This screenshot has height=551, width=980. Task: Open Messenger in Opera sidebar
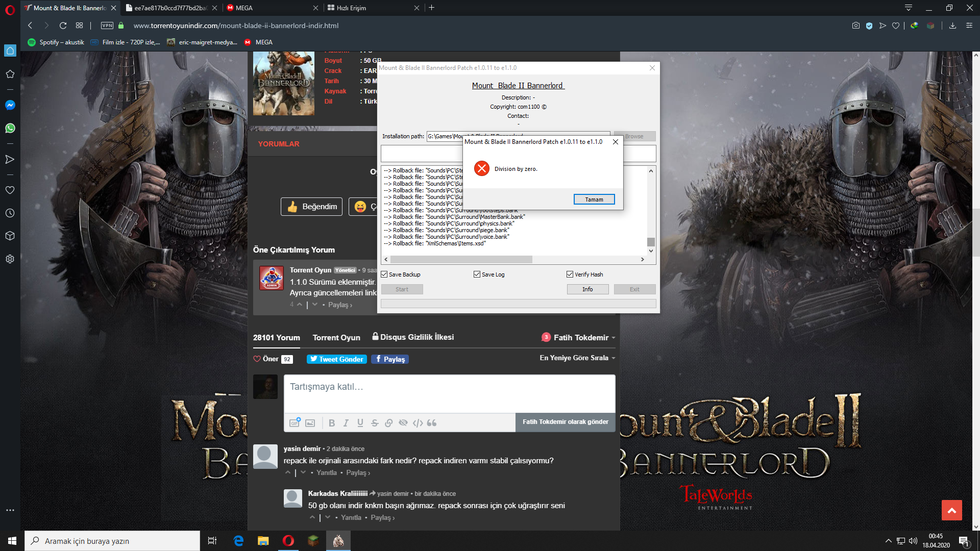pos(10,105)
